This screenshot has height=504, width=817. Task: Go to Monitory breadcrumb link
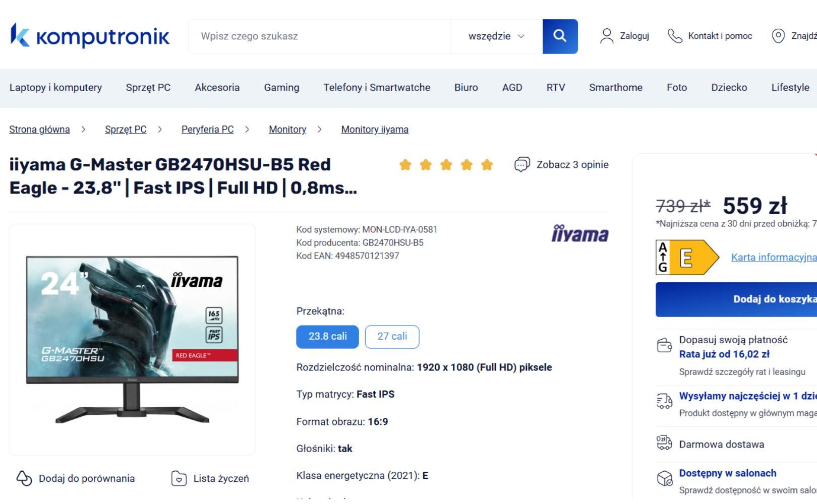(287, 130)
